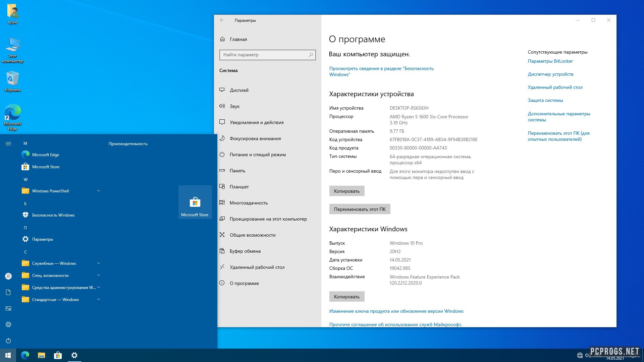Open Диспетчер устройств link

[550, 74]
